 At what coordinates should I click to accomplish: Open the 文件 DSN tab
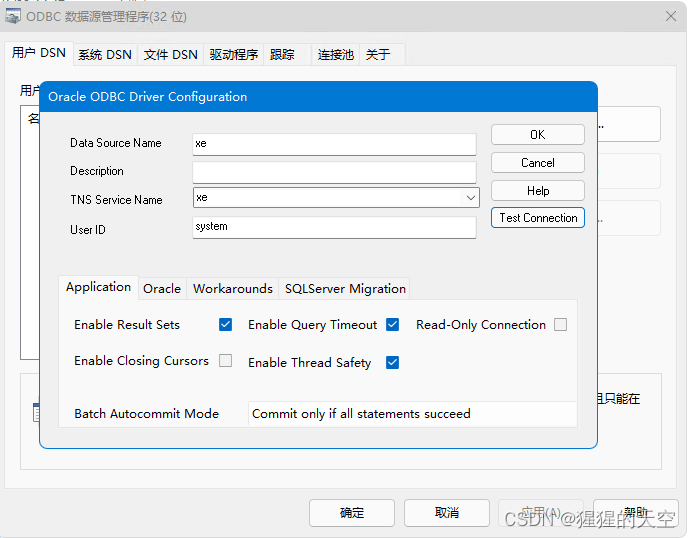tap(170, 55)
